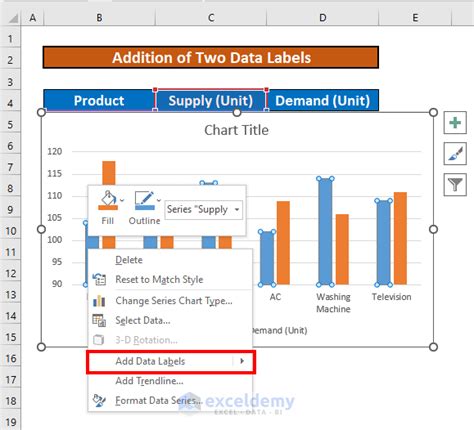Expand the Fill color dropdown arrow

click(122, 200)
